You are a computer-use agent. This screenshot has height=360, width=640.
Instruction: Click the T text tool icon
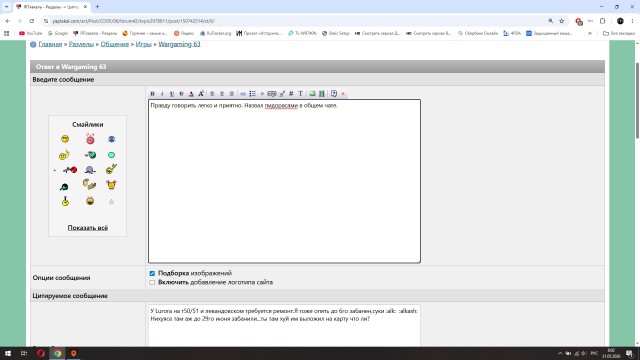300,93
